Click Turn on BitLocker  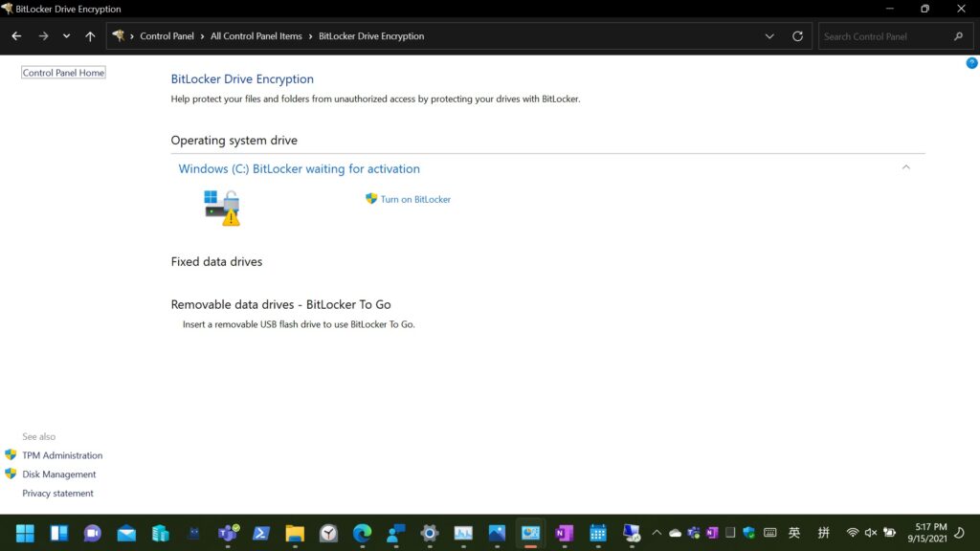[415, 199]
